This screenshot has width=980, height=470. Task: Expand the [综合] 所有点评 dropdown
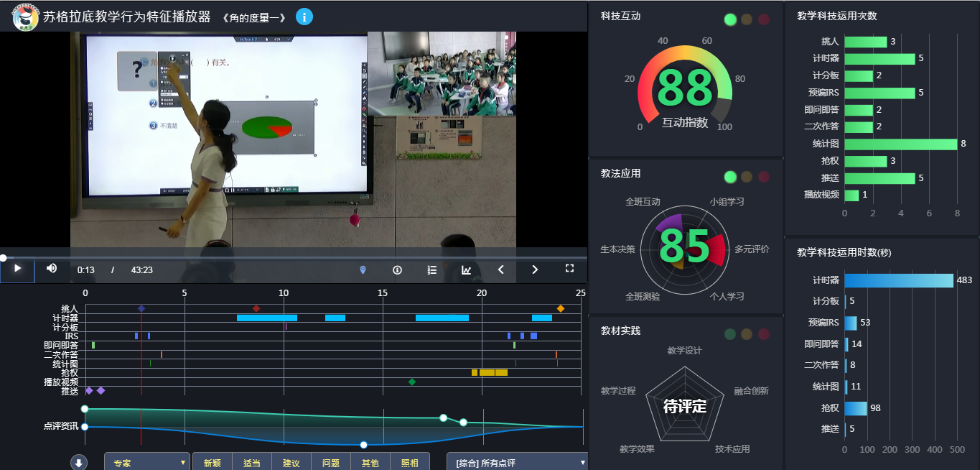[517, 463]
